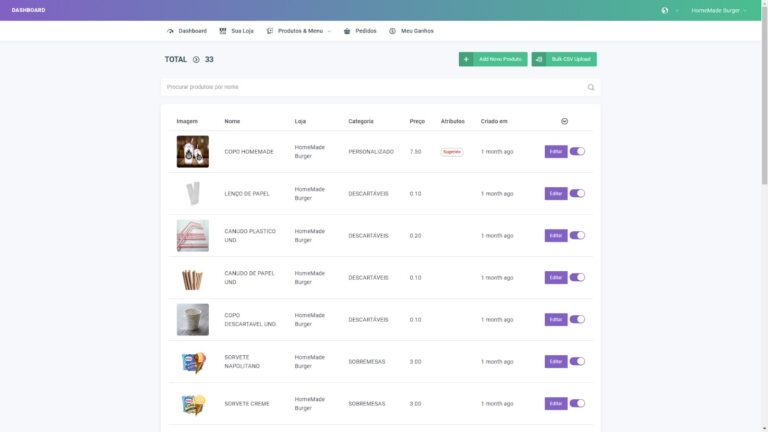Open the COPO DESCARTAVEL UND. thumbnail image
The height and width of the screenshot is (432, 768).
point(192,319)
